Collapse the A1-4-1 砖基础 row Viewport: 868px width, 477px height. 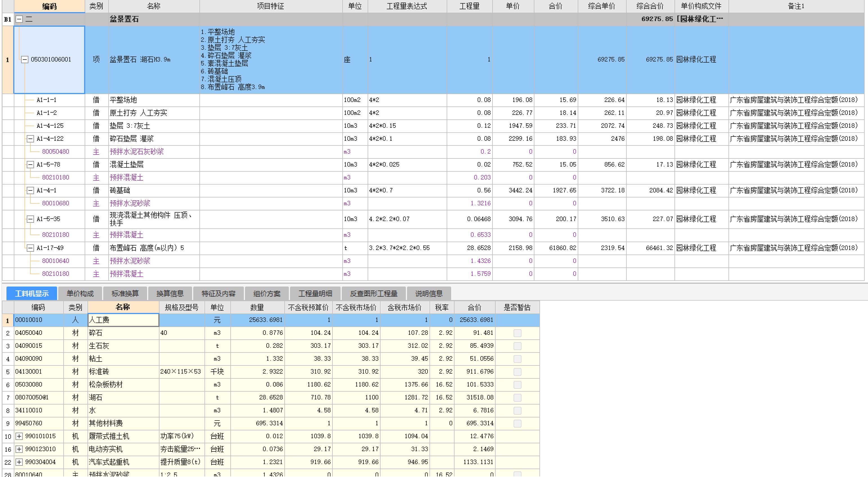30,190
